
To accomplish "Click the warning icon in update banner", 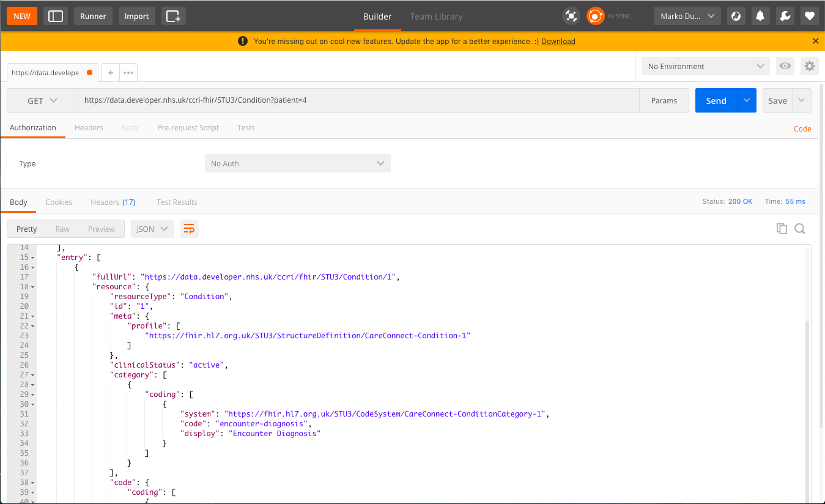I will click(x=243, y=41).
